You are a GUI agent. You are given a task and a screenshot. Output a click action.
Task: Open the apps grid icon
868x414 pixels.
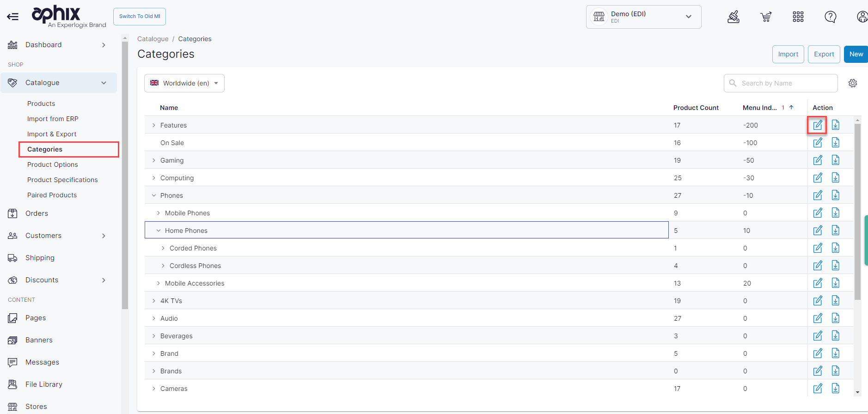(798, 17)
